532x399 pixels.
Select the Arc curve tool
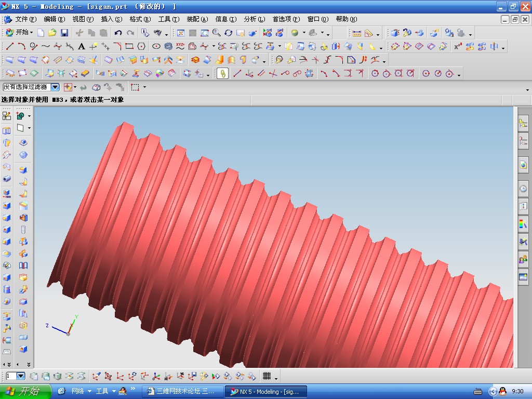point(22,46)
